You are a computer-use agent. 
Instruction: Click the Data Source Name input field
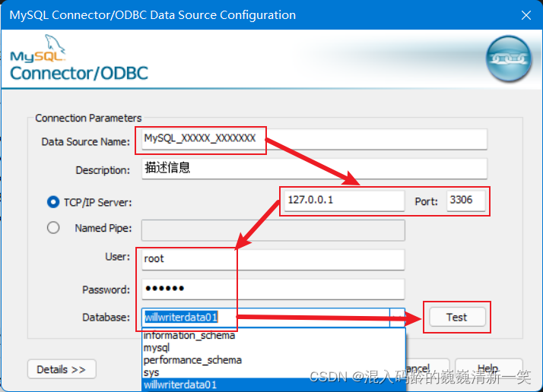click(314, 139)
